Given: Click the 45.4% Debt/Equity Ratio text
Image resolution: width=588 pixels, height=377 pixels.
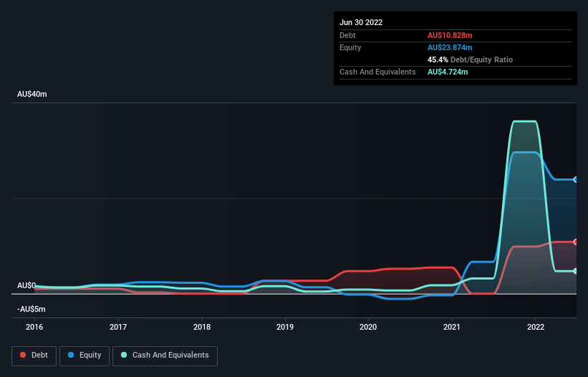Looking at the screenshot, I should click(470, 59).
